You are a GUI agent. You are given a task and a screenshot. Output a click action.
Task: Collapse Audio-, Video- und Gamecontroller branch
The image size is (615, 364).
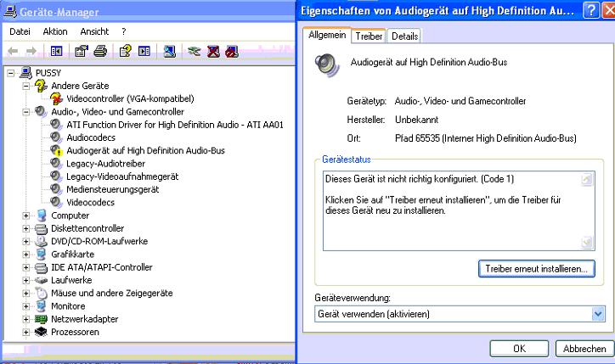pyautogui.click(x=25, y=112)
